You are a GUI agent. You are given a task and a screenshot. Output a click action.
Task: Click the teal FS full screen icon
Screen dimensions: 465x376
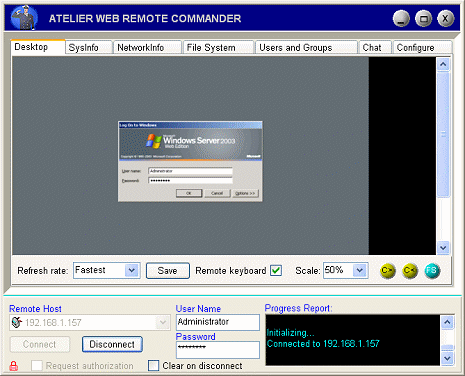pos(432,271)
